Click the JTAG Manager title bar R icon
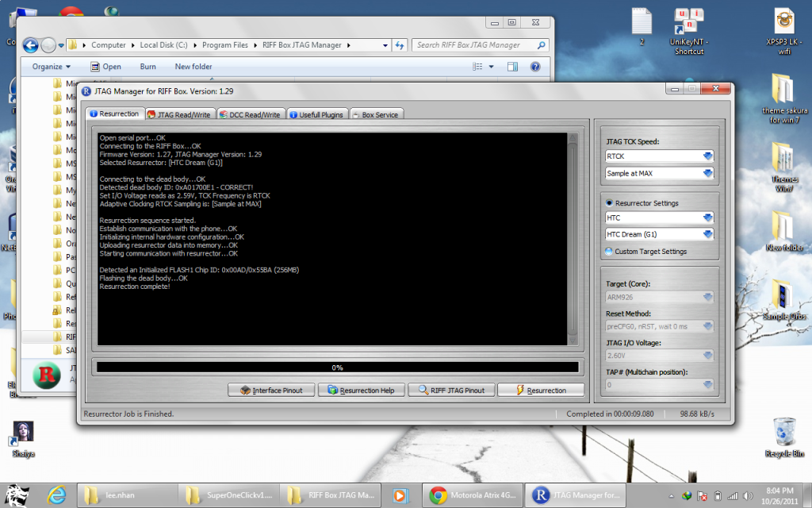This screenshot has width=812, height=508. coord(86,91)
